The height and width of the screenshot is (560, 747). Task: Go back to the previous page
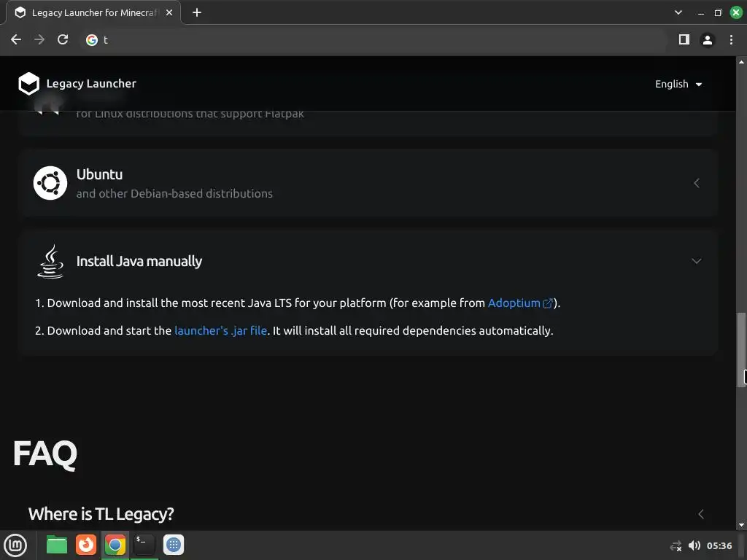[x=16, y=39]
